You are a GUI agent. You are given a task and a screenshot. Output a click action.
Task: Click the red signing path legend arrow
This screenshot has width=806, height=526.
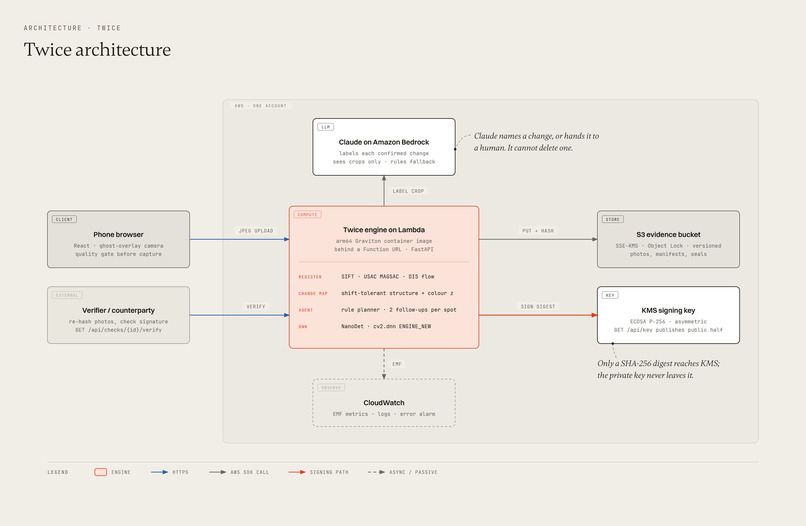coord(297,472)
